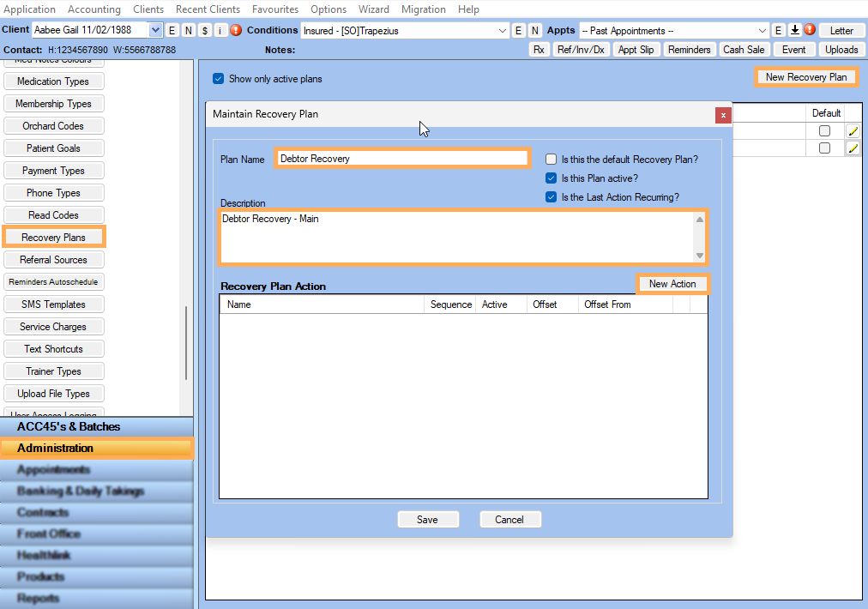
Task: Expand the Conditions dropdown list
Action: [x=503, y=31]
